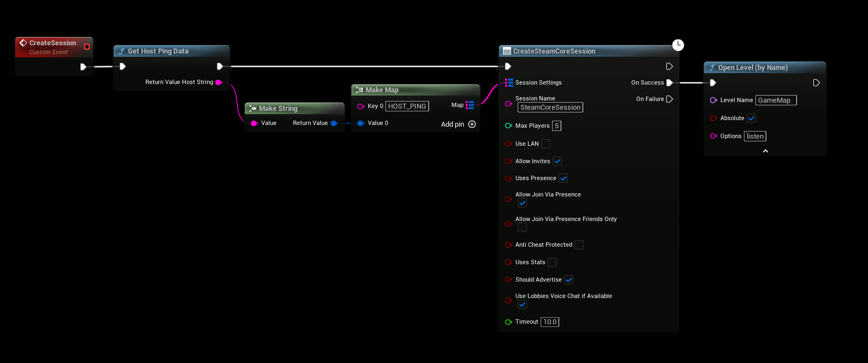Edit the HOST_PING key field
The image size is (868, 363).
[x=407, y=106]
